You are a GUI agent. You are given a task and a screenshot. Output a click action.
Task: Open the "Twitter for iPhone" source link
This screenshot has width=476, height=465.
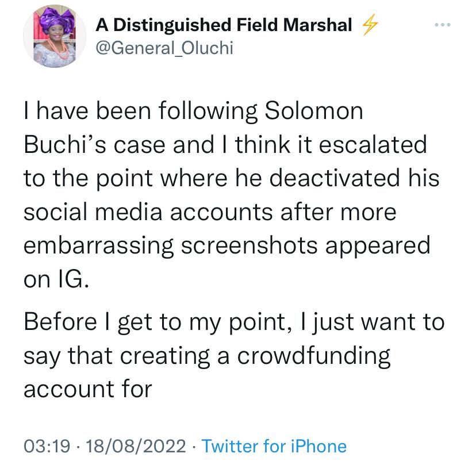coord(275,447)
